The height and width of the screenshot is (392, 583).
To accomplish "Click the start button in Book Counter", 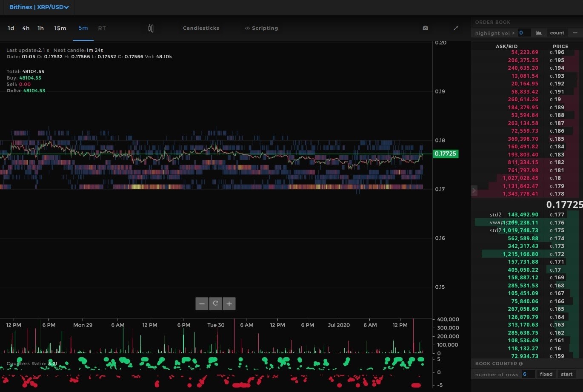I will 566,374.
